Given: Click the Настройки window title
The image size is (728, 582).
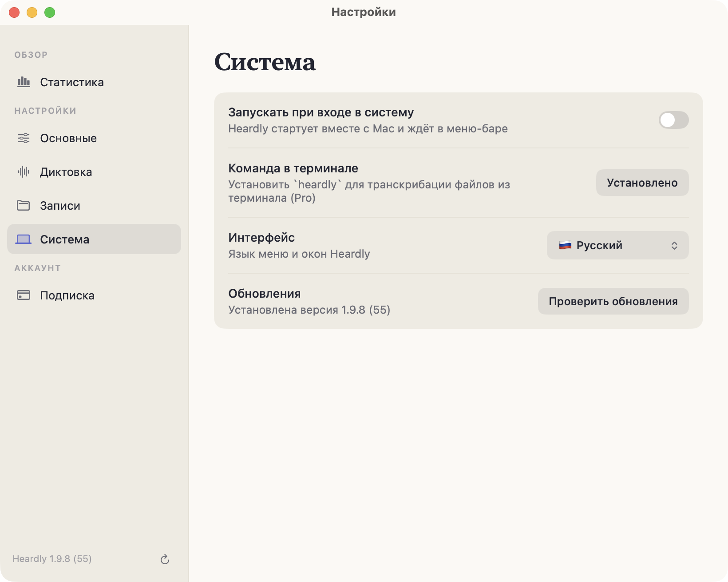Looking at the screenshot, I should 364,12.
